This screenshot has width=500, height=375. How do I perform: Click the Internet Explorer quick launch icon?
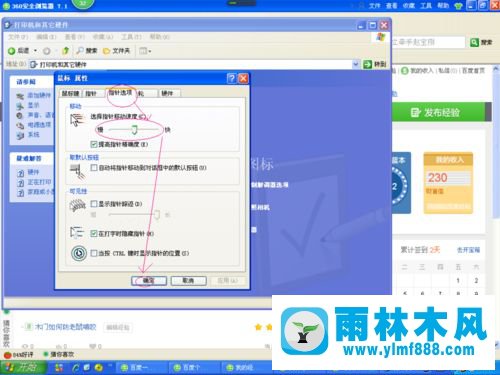pos(76,367)
